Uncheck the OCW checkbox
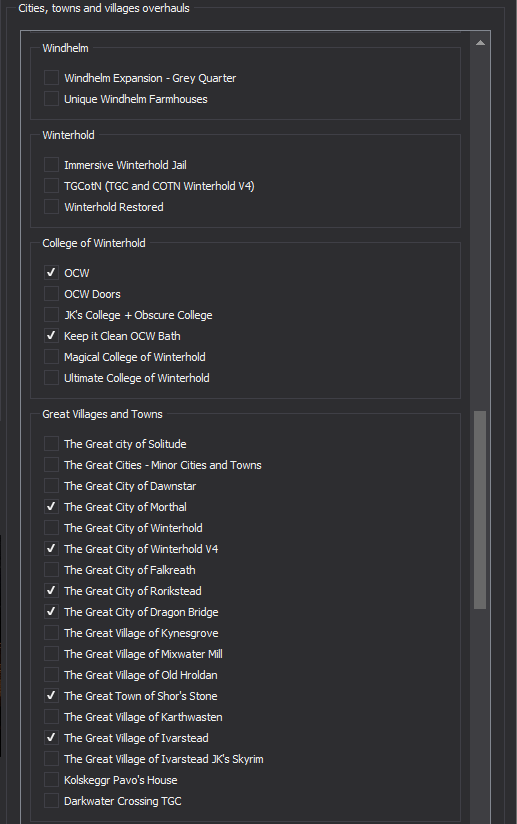Screen dimensions: 517x824 click(x=51, y=273)
